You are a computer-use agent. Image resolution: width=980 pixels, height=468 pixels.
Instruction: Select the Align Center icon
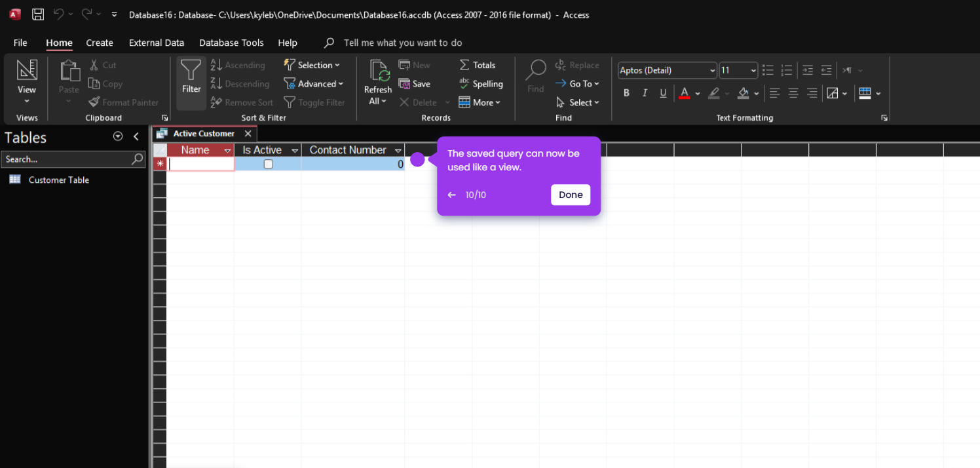[793, 93]
